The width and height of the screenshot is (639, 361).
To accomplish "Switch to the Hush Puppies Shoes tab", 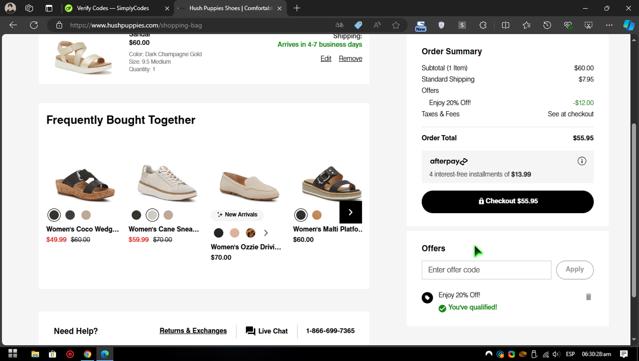I will 230,8.
